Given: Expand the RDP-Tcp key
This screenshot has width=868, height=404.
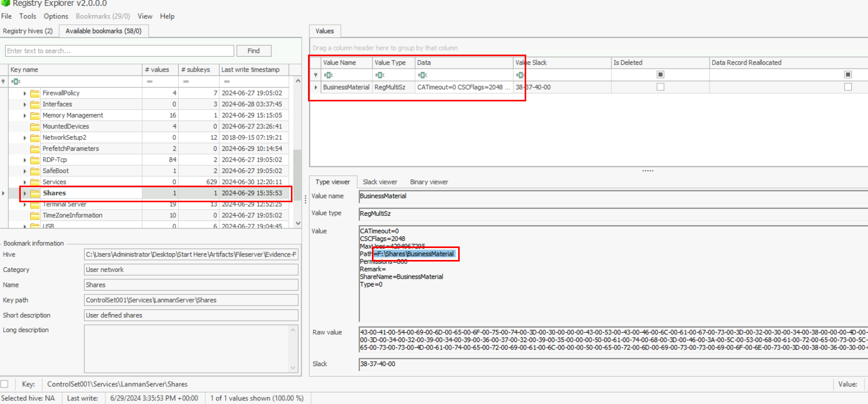Looking at the screenshot, I should [x=24, y=160].
